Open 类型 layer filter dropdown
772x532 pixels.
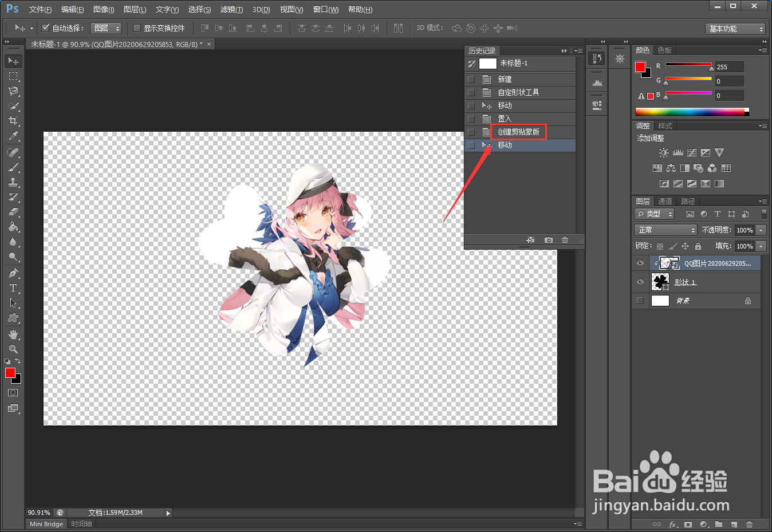tap(655, 214)
